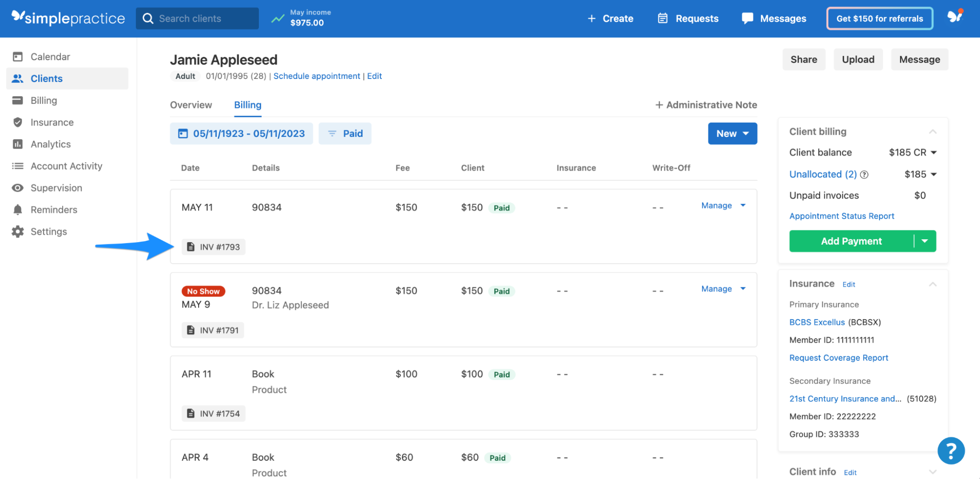The height and width of the screenshot is (479, 980).
Task: Click the Requests icon in the header
Action: (x=662, y=18)
